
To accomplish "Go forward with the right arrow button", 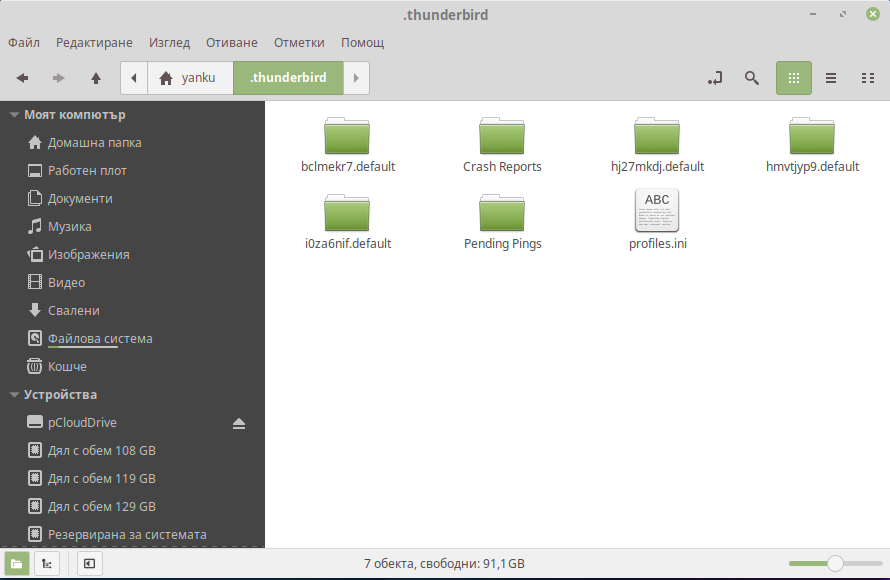I will pos(58,78).
